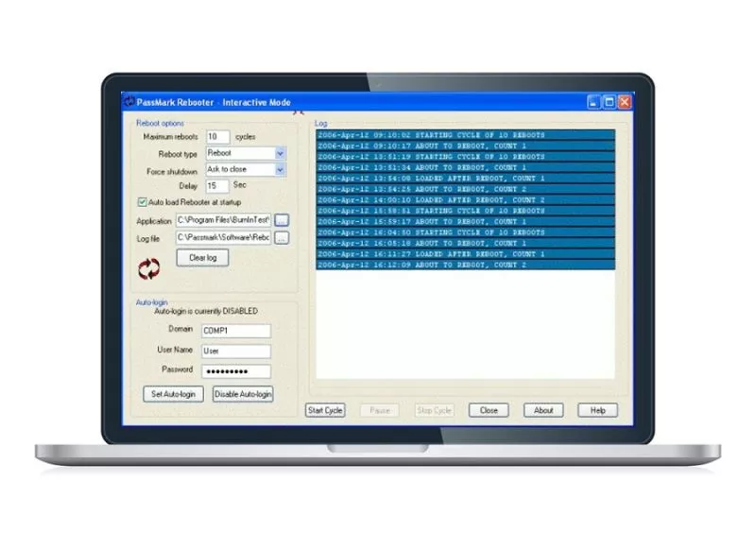756x549 pixels.
Task: Click the Delay seconds field
Action: [x=217, y=186]
